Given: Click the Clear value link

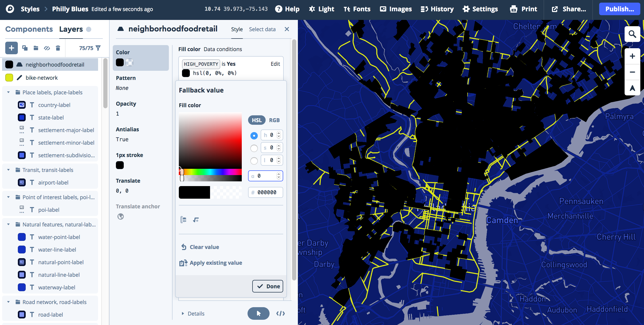Looking at the screenshot, I should click(204, 247).
